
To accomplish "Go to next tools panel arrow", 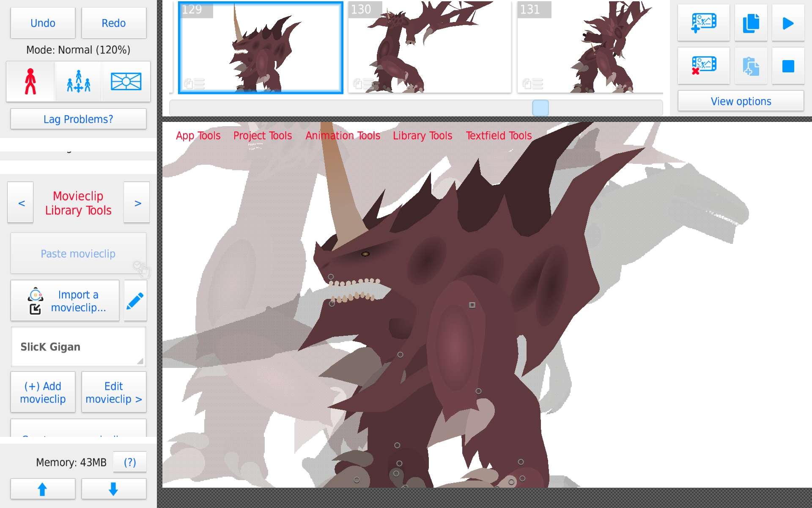I will click(x=137, y=203).
